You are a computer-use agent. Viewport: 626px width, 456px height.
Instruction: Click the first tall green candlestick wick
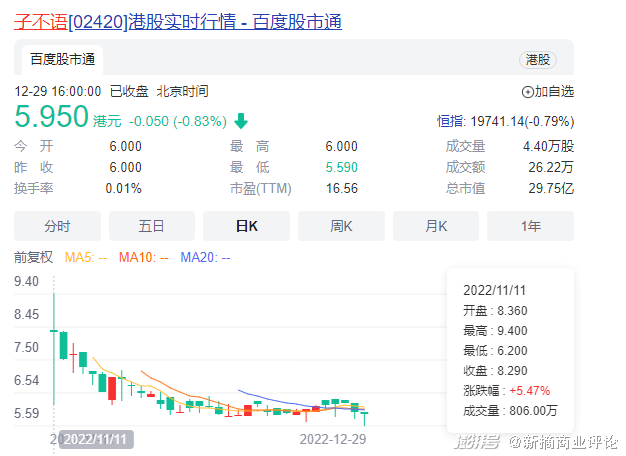coord(54,349)
